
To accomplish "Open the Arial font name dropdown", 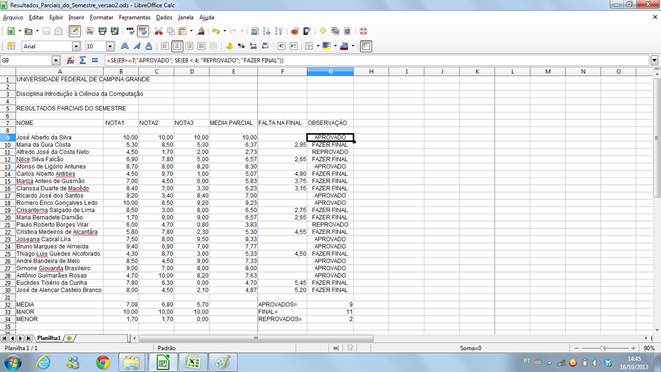I will coord(76,46).
